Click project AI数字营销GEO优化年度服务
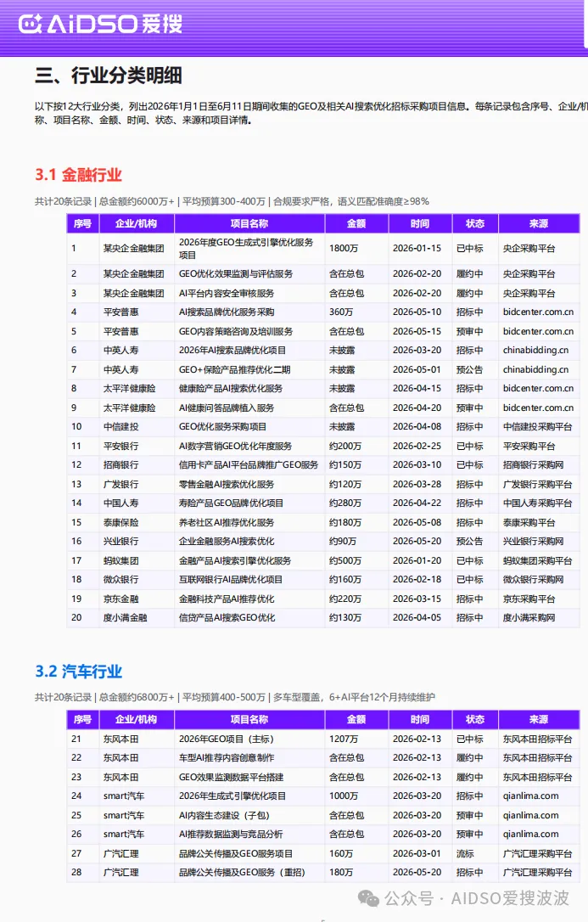The width and height of the screenshot is (588, 922). (236, 446)
